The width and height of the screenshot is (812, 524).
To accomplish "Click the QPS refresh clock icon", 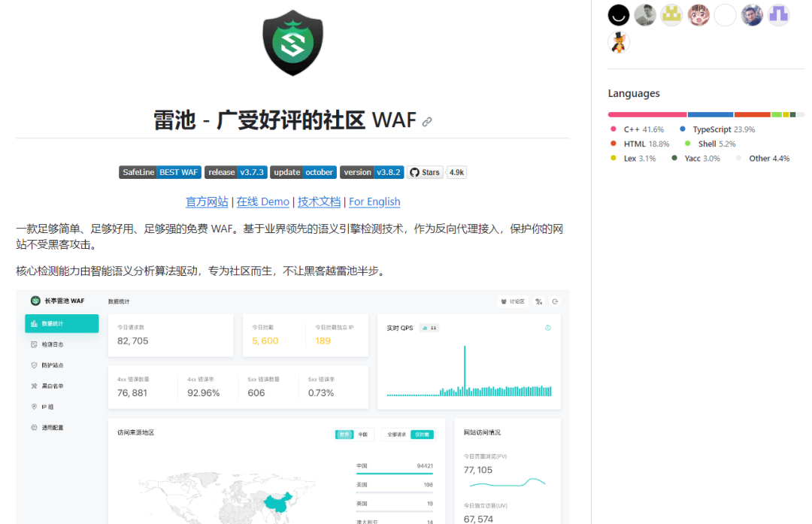I will click(x=548, y=328).
